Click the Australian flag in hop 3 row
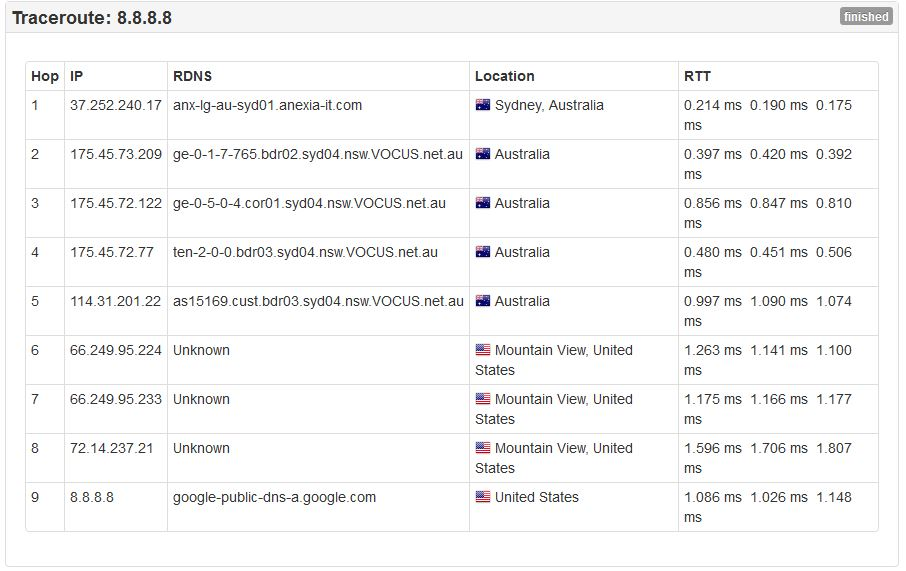 coord(483,203)
